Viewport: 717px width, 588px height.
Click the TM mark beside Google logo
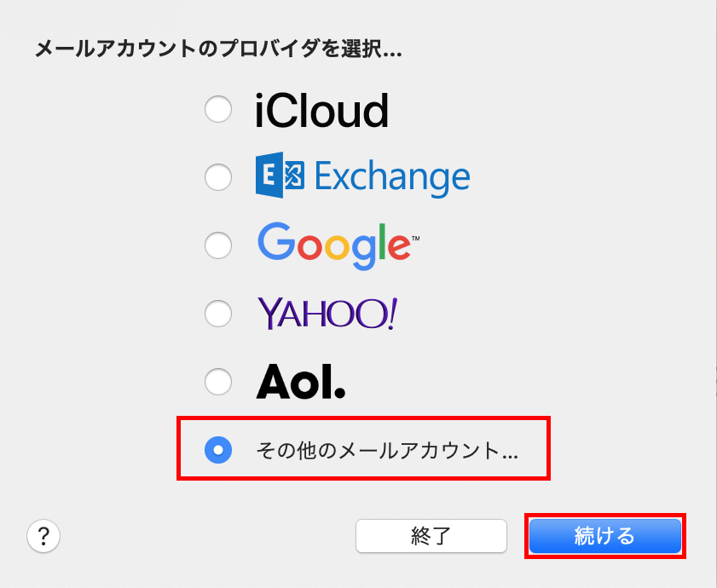416,239
